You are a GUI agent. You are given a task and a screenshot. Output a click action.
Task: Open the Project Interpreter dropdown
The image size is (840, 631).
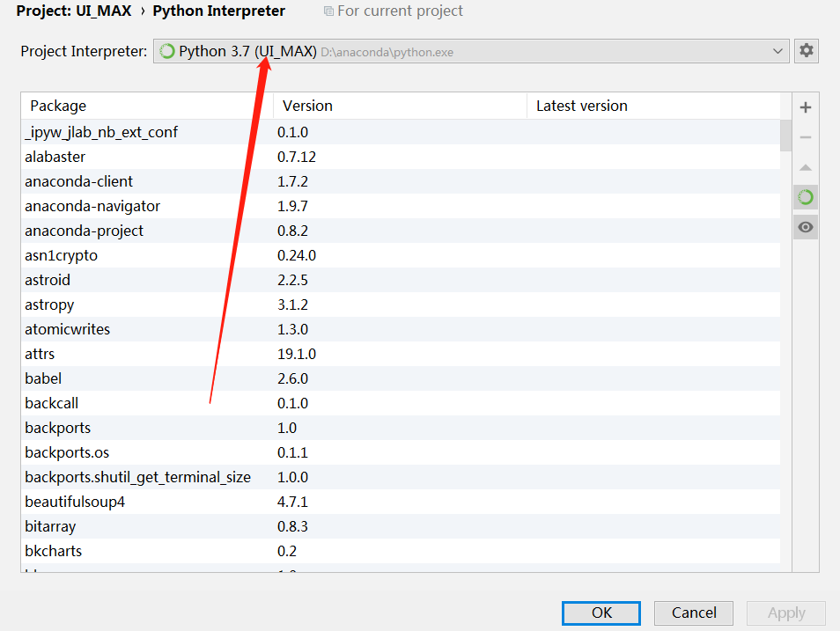click(x=471, y=51)
